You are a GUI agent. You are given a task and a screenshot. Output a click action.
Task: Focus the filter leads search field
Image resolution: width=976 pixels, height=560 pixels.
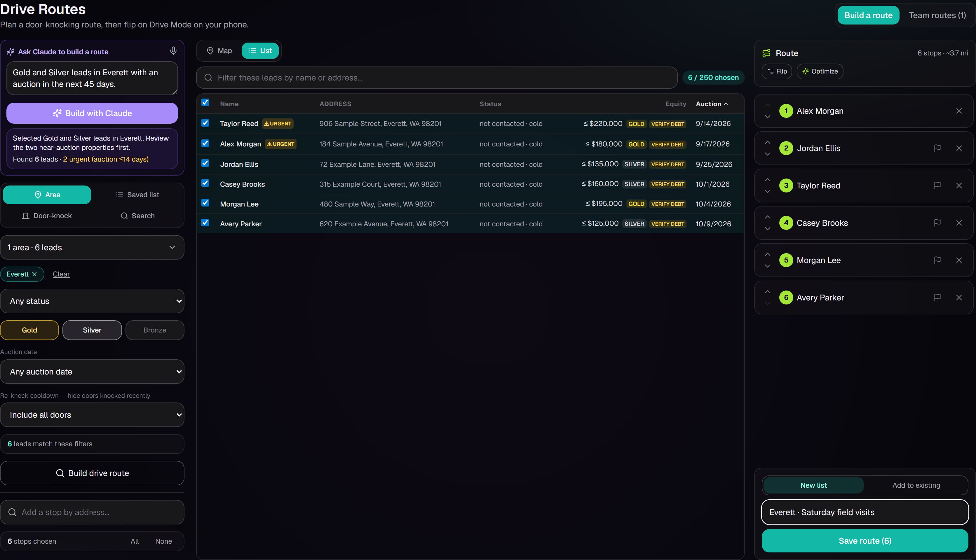point(437,78)
